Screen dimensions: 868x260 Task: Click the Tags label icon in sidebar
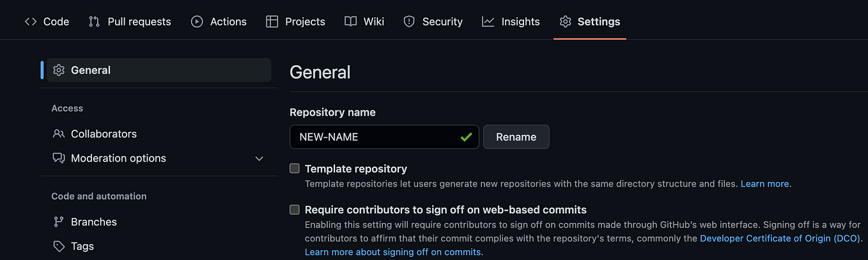[x=59, y=246]
